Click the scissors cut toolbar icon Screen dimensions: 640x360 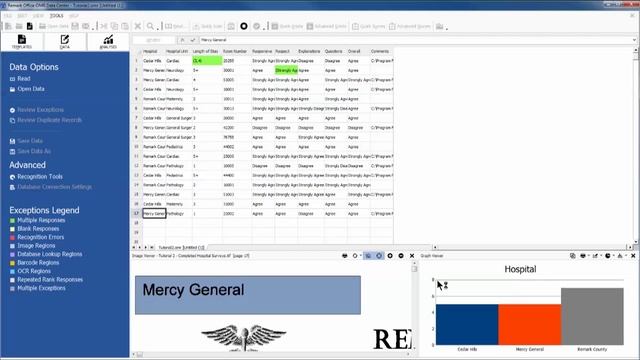(104, 26)
